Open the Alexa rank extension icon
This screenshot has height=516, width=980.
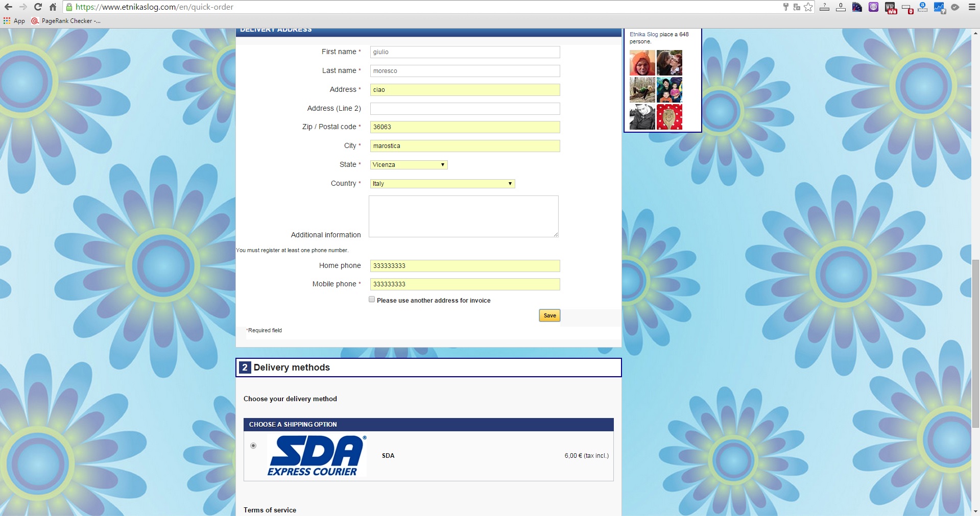tap(922, 7)
